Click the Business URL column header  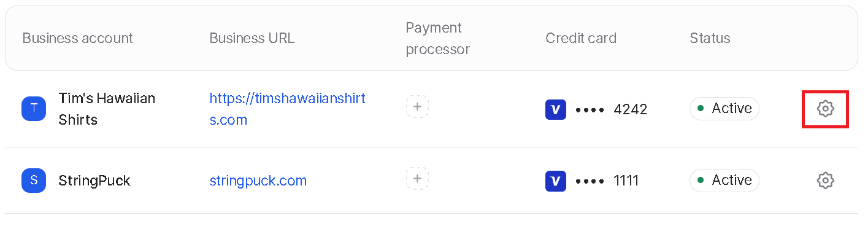click(252, 38)
